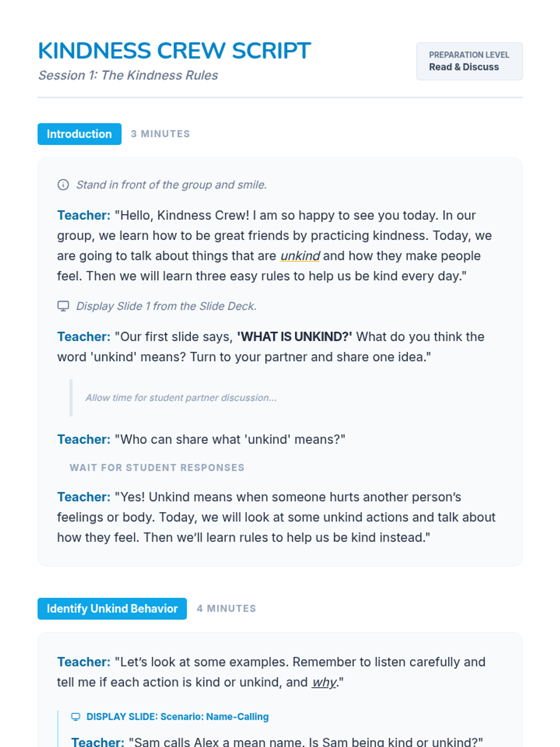Image resolution: width=560 pixels, height=747 pixels.
Task: Select the Introduction section badge
Action: (79, 134)
